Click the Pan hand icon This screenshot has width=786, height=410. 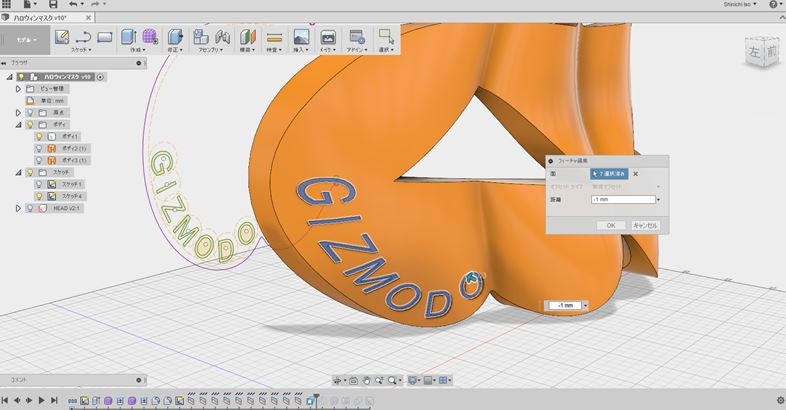pyautogui.click(x=366, y=381)
